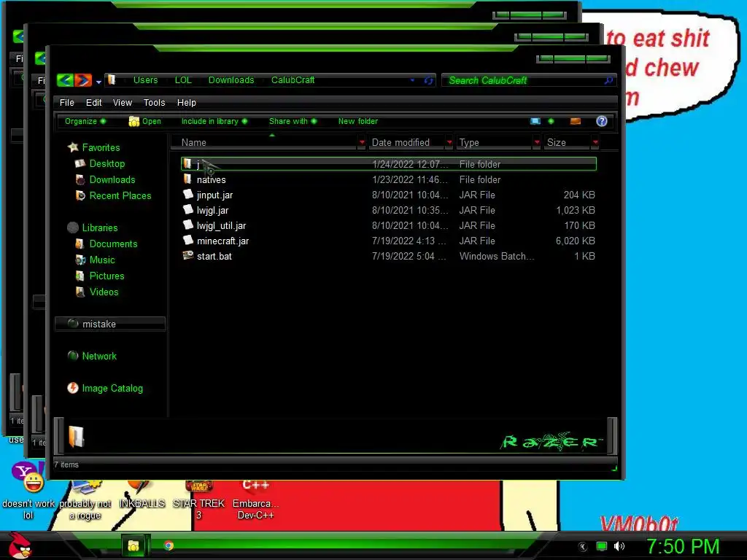Screen dimensions: 747x560
Task: Open the Videos library
Action: point(104,292)
